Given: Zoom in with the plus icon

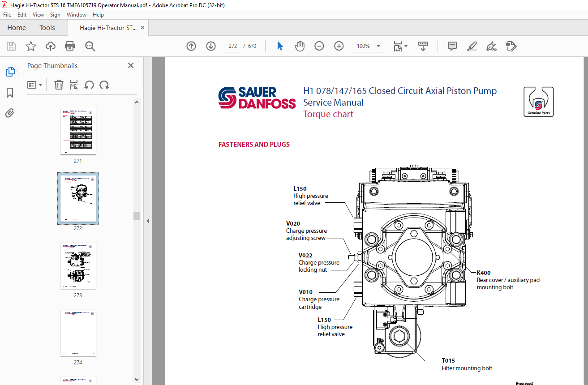Looking at the screenshot, I should [x=339, y=46].
